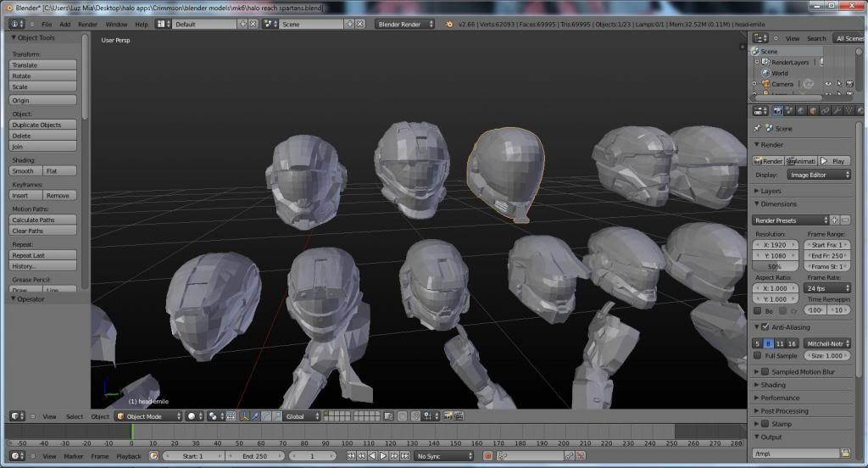Open the Add menu in top header
The height and width of the screenshot is (468, 868).
tap(64, 25)
